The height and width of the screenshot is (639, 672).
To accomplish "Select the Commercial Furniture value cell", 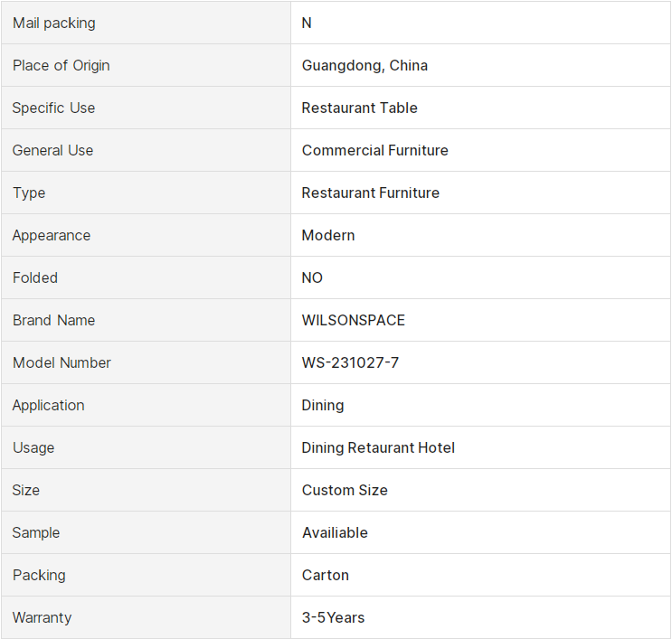I will (480, 150).
